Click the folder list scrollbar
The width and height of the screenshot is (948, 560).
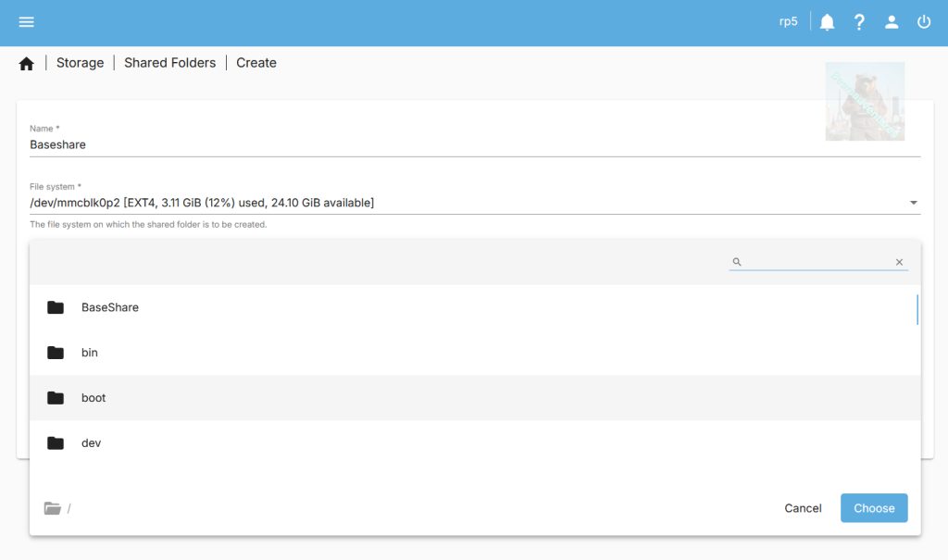[x=917, y=310]
